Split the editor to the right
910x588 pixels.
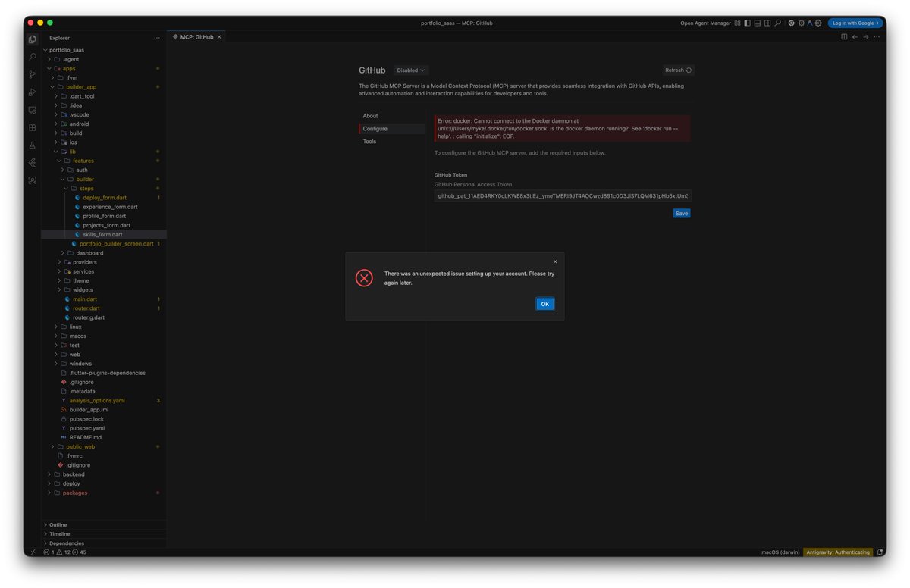844,37
